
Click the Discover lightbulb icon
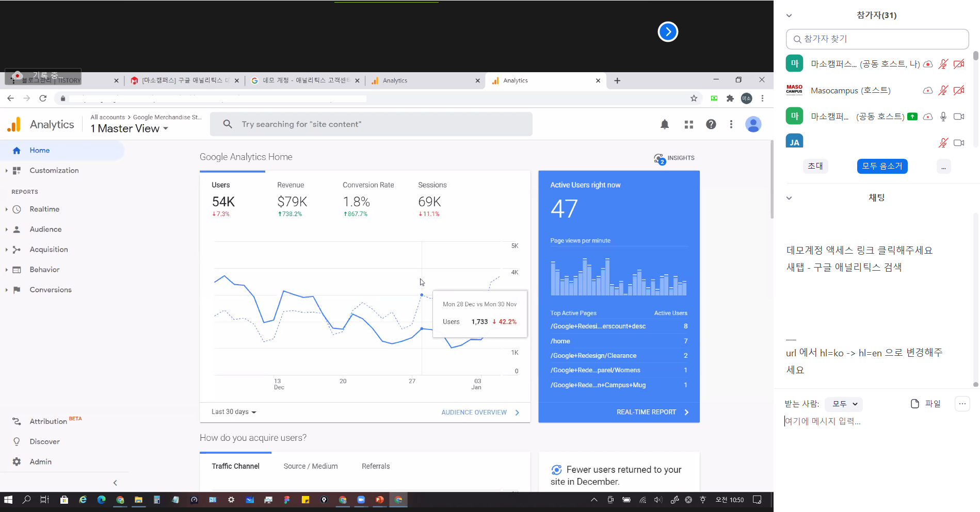(17, 441)
